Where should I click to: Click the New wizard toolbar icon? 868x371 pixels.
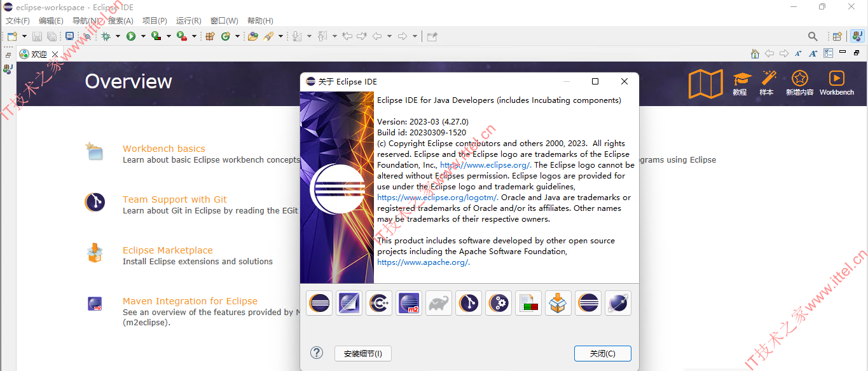pyautogui.click(x=12, y=36)
